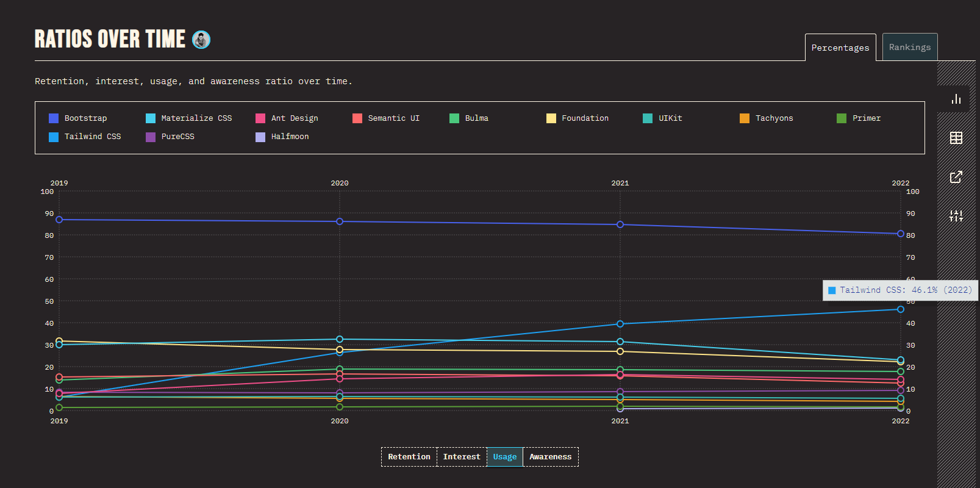
Task: Show the Interest ratio
Action: [462, 457]
